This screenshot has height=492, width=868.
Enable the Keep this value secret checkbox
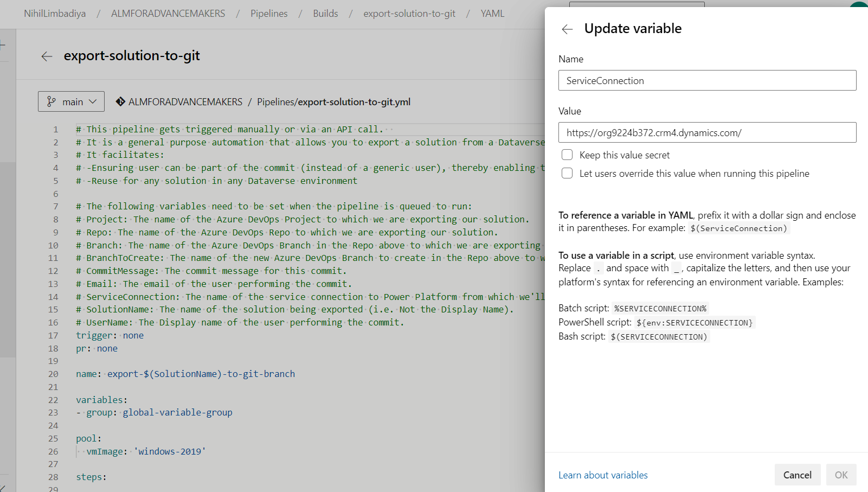pyautogui.click(x=567, y=155)
